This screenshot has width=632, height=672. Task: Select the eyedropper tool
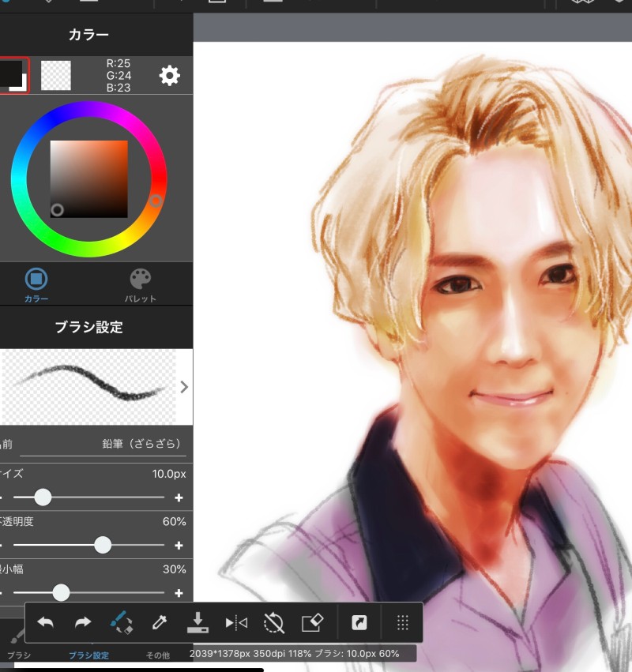[160, 622]
